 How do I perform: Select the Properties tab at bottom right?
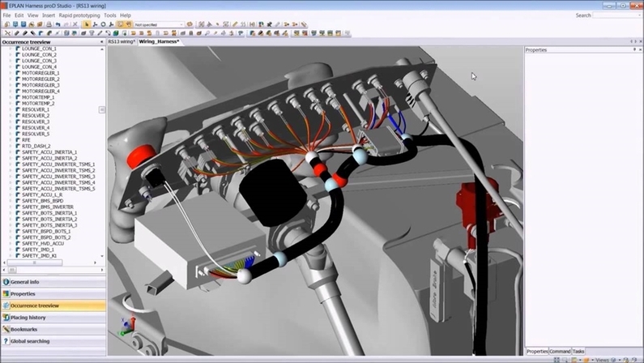pyautogui.click(x=537, y=352)
